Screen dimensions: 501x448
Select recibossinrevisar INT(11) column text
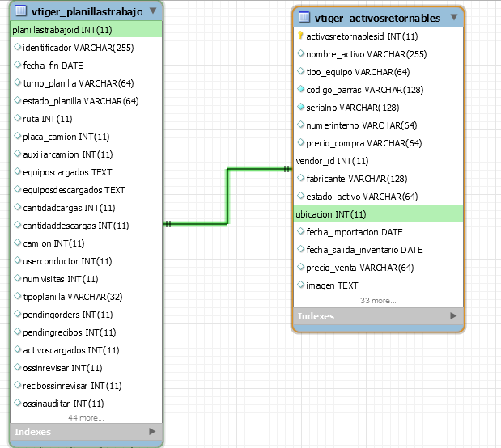(x=72, y=386)
